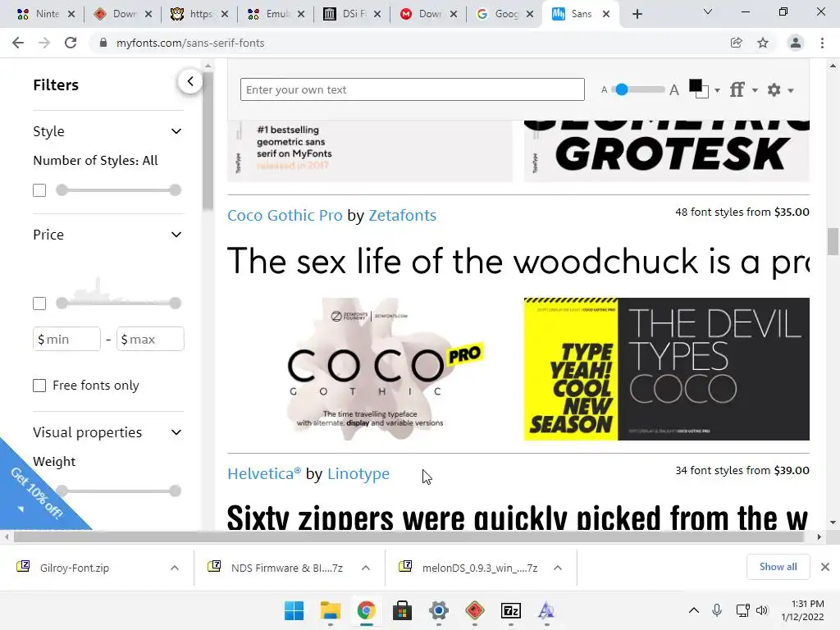This screenshot has height=630, width=840.
Task: Pick the black preview color swatch
Action: [695, 85]
